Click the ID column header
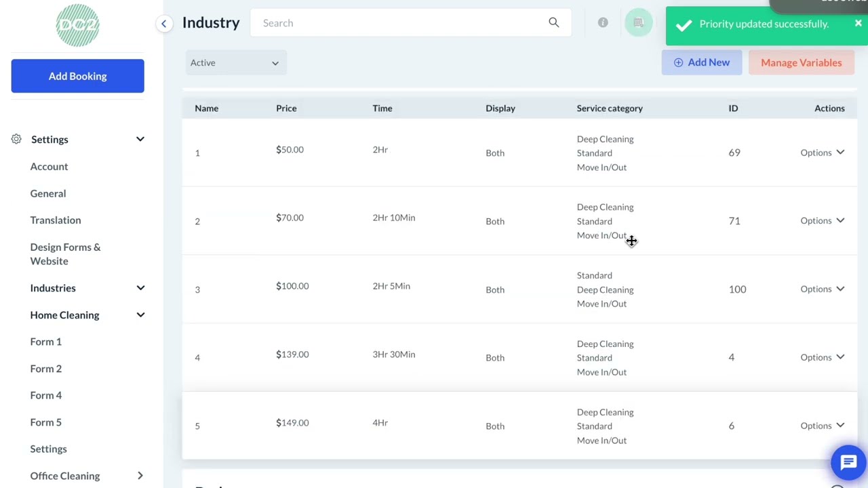 click(733, 108)
